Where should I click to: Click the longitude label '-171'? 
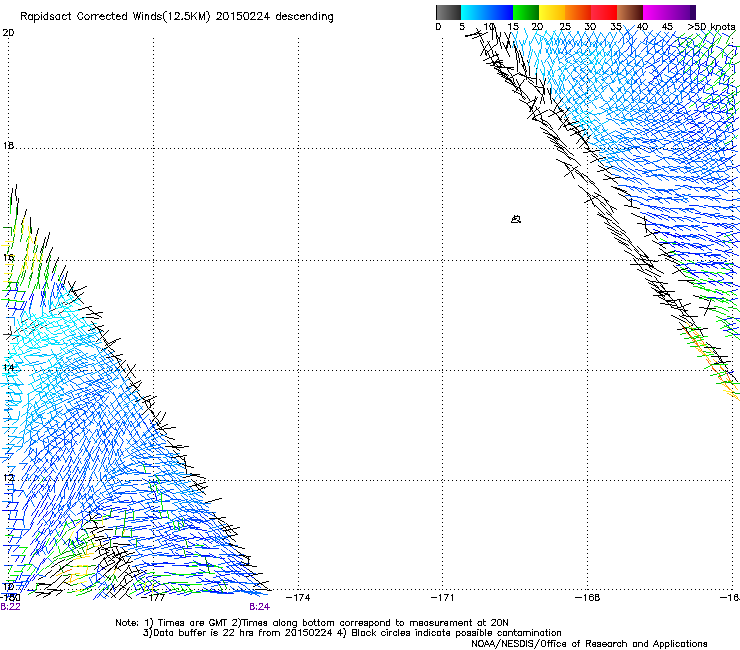pos(443,598)
